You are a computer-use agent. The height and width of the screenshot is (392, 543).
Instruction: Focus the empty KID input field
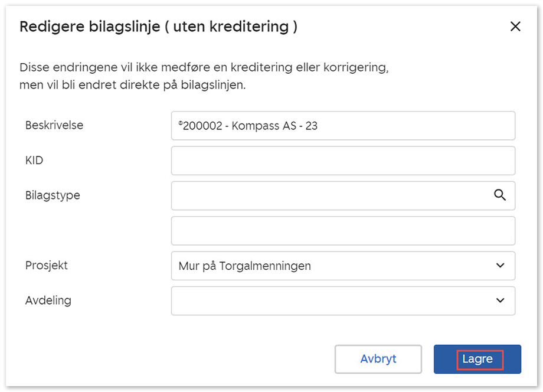pyautogui.click(x=342, y=161)
